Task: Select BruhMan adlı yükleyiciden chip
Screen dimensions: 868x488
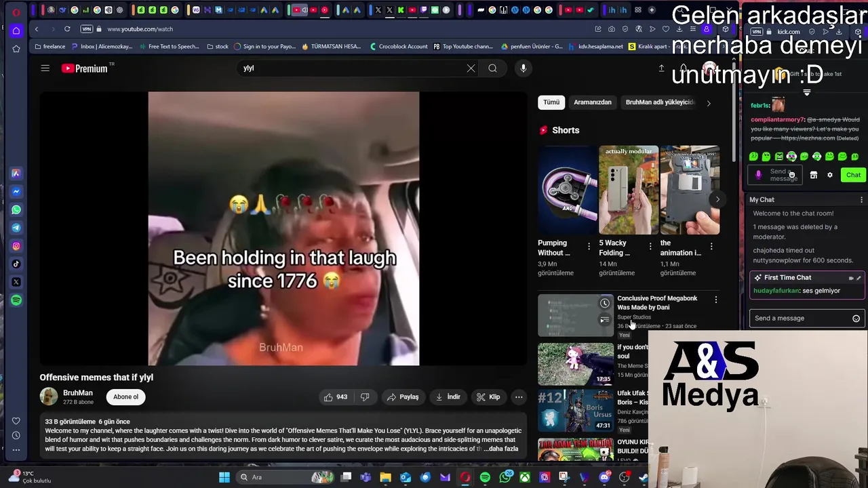Action: pyautogui.click(x=660, y=102)
